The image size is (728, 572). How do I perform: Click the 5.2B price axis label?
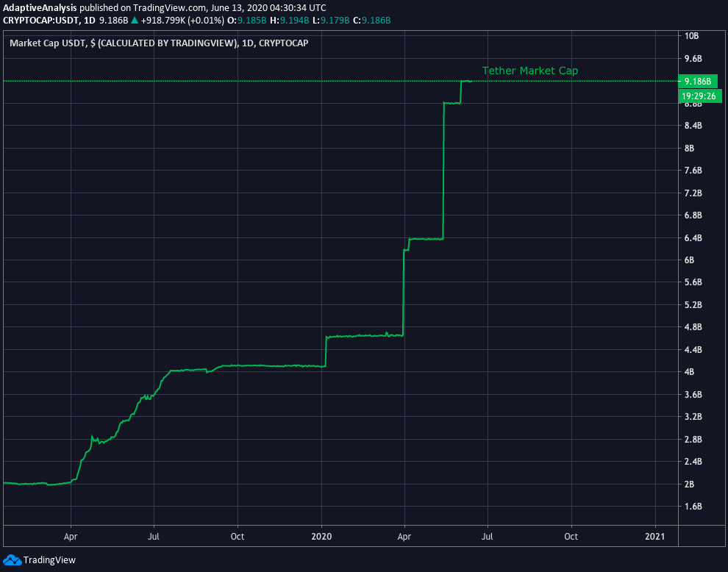(693, 304)
